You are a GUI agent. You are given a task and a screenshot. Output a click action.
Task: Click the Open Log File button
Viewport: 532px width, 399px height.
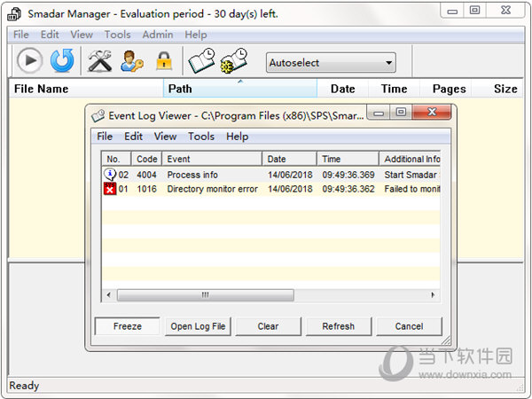[x=198, y=326]
